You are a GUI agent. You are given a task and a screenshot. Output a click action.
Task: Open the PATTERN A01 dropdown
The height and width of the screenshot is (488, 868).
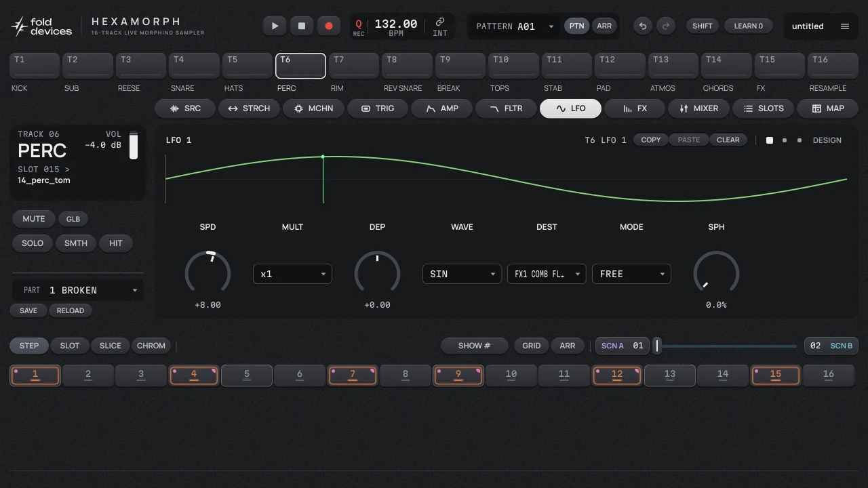pyautogui.click(x=515, y=26)
